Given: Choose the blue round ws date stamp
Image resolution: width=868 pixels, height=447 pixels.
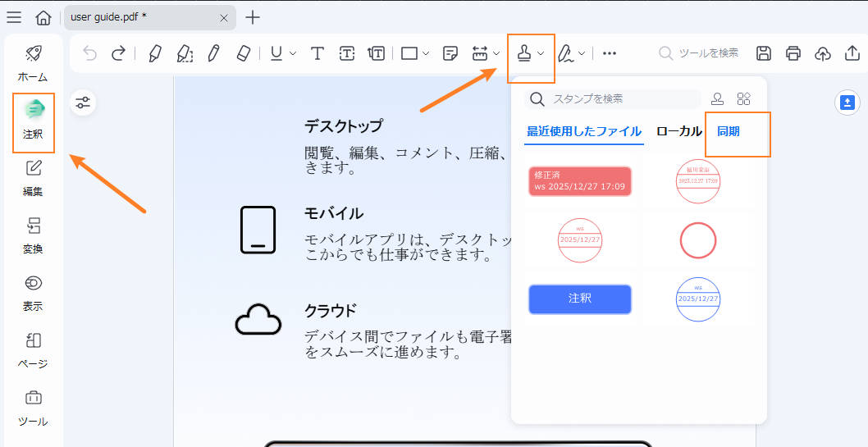Looking at the screenshot, I should (x=698, y=299).
